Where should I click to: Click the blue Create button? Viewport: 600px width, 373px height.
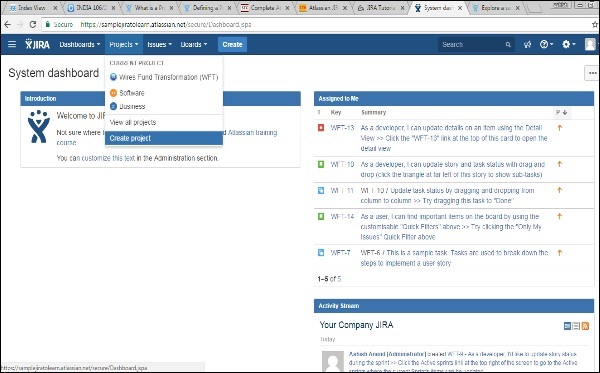232,44
